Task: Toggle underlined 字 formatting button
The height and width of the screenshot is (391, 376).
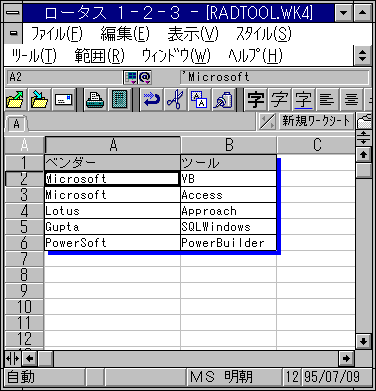Action: tap(303, 100)
